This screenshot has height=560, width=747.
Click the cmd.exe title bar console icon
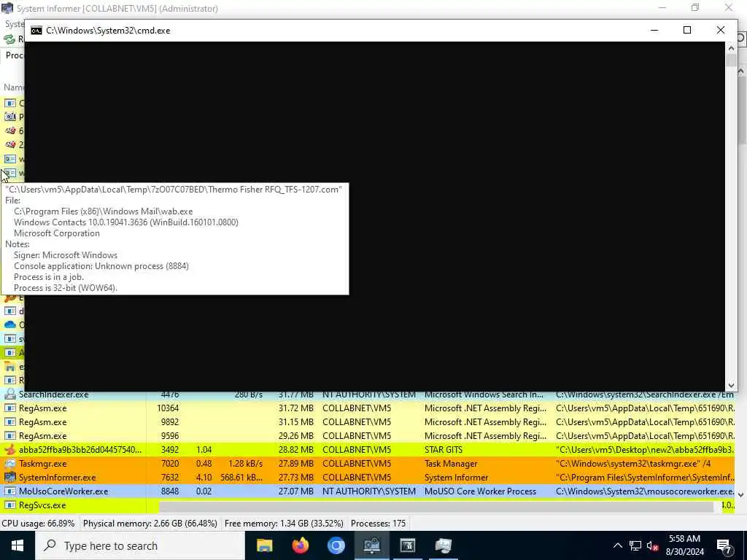[x=36, y=31]
